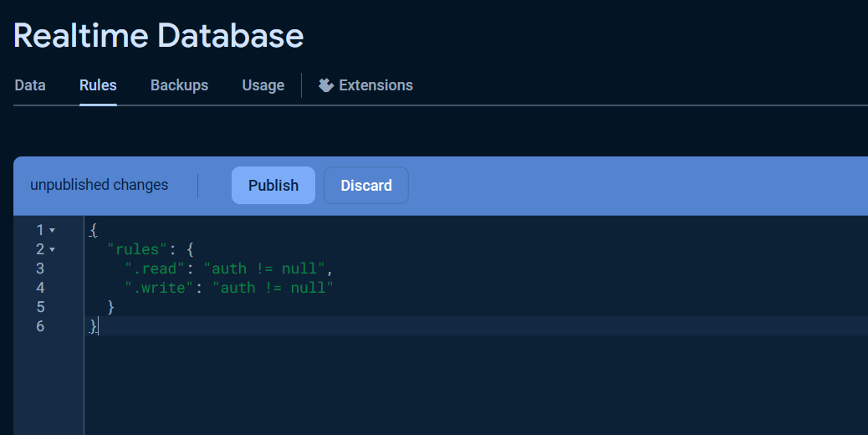868x435 pixels.
Task: Collapse the code fold at line 1
Action: pyautogui.click(x=52, y=230)
